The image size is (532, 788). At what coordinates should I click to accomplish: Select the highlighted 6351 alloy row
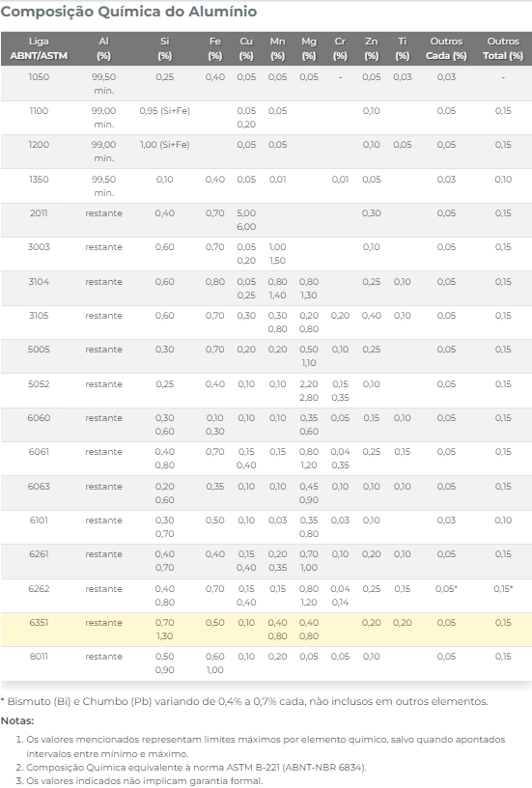pos(266,630)
